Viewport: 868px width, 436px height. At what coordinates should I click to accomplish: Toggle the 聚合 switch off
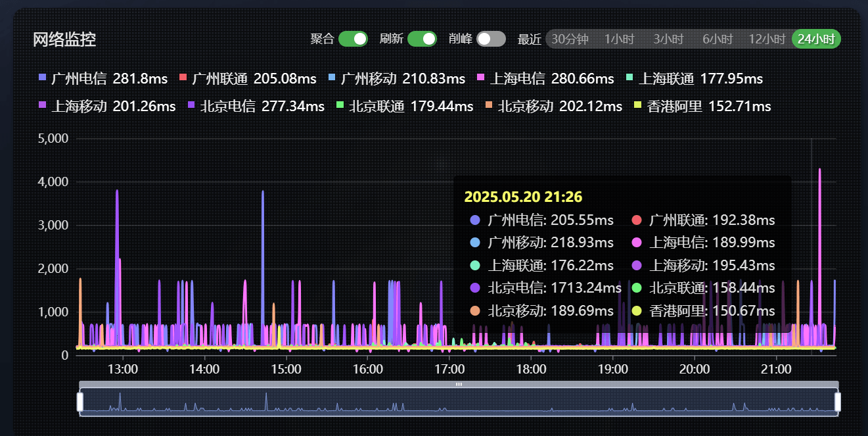point(353,39)
